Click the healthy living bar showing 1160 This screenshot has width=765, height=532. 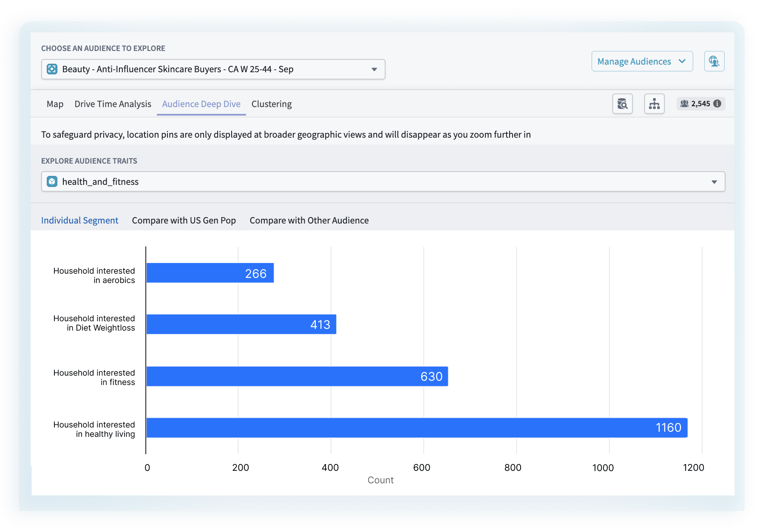point(417,427)
